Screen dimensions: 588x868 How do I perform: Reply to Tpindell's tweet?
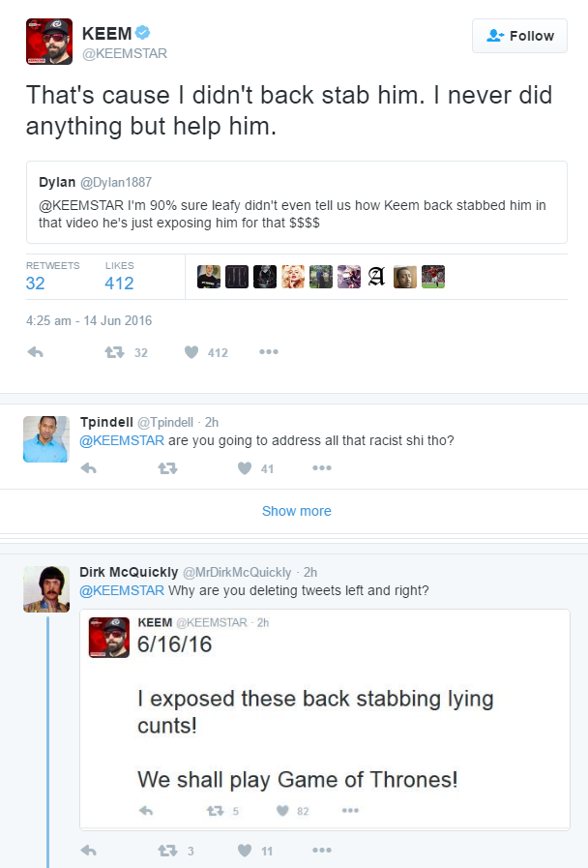pos(89,468)
